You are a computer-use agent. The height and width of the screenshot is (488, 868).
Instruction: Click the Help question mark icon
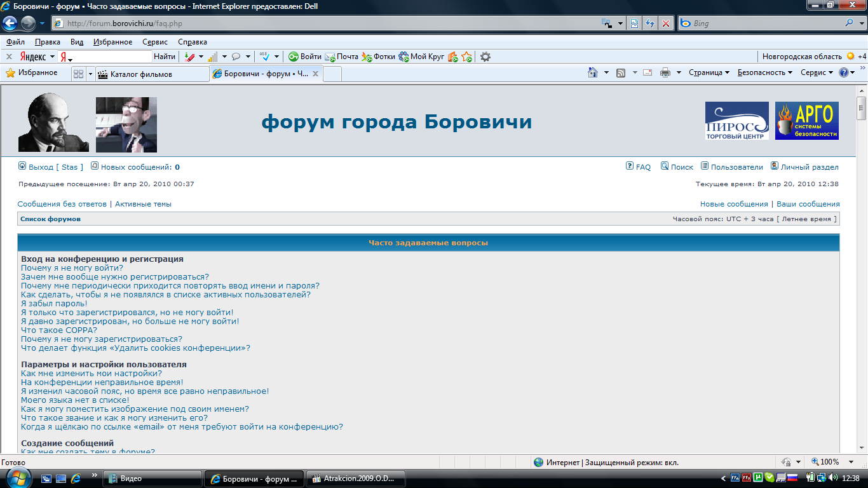tap(843, 72)
